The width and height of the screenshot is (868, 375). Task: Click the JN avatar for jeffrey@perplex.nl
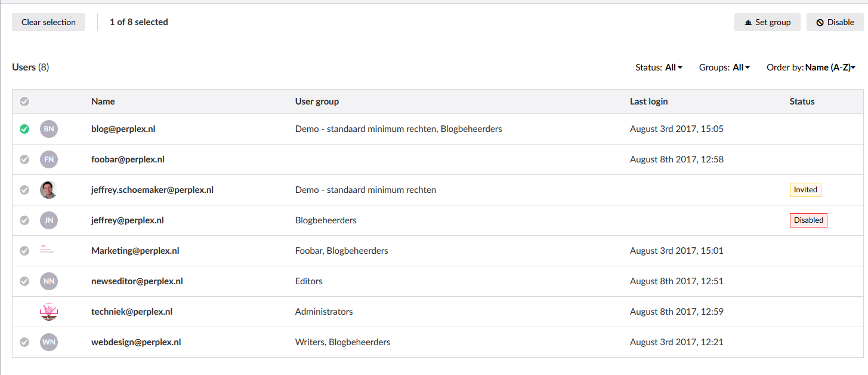click(49, 220)
